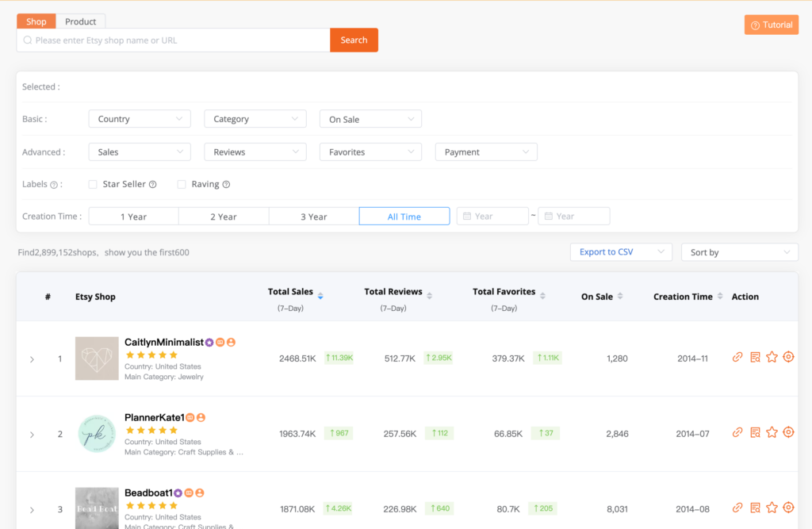The height and width of the screenshot is (529, 812).
Task: Click the target tracking icon for Beadboat1
Action: (788, 508)
